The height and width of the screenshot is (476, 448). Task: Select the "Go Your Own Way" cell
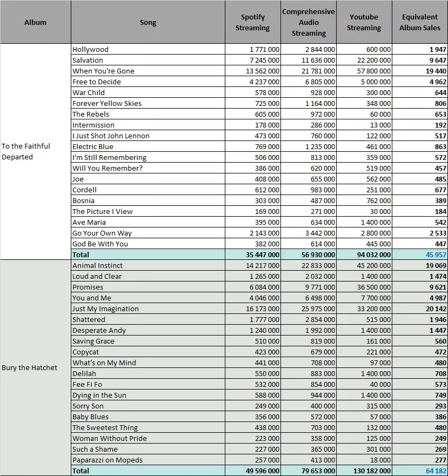point(148,233)
